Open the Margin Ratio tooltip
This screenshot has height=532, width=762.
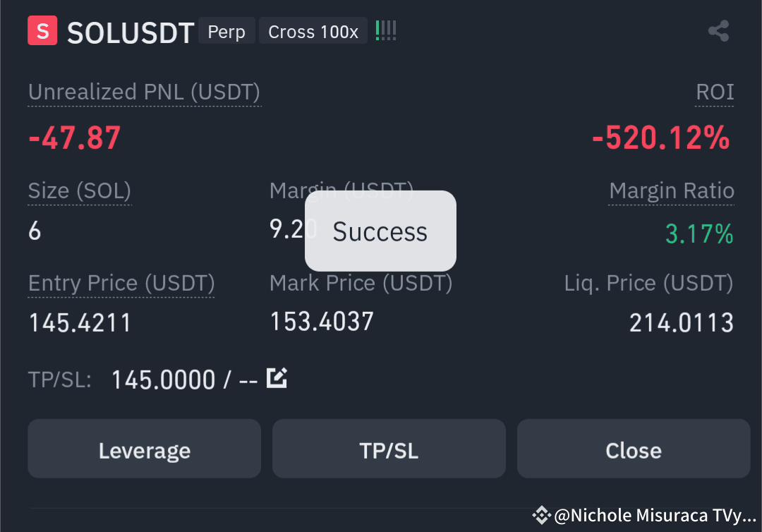(671, 191)
